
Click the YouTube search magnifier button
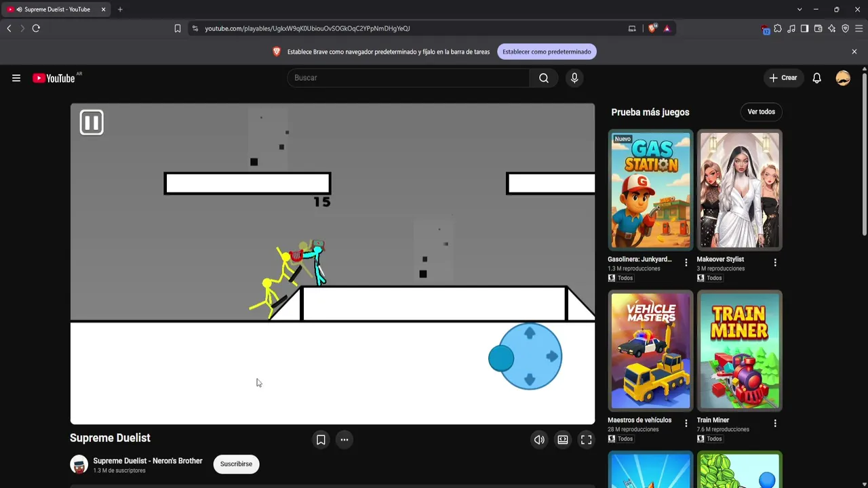point(544,78)
